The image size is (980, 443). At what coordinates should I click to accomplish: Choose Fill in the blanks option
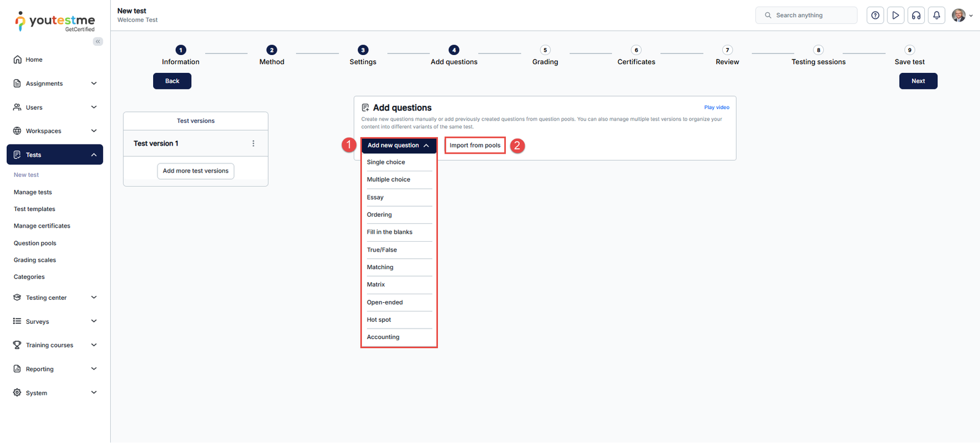coord(390,233)
